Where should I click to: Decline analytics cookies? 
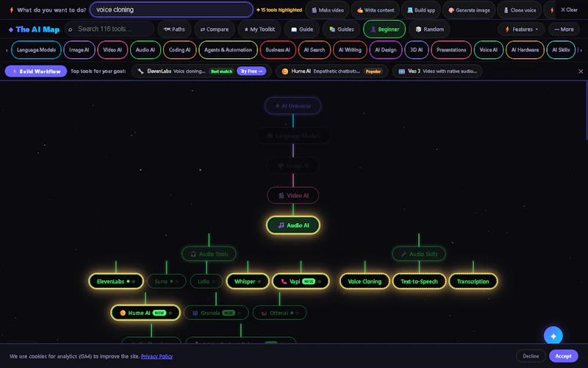(531, 356)
